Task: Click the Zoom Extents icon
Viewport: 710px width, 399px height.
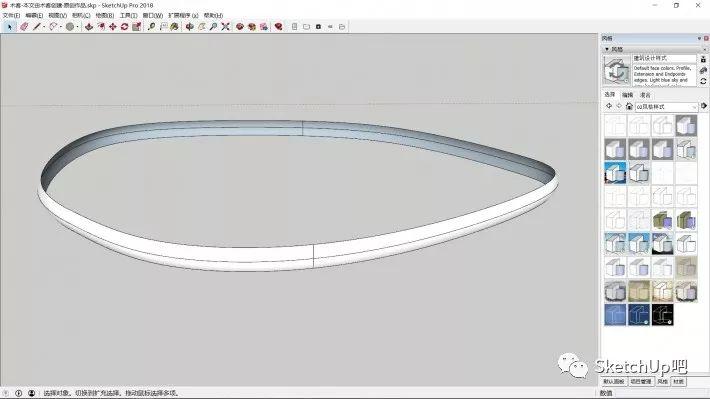Action: (225, 27)
